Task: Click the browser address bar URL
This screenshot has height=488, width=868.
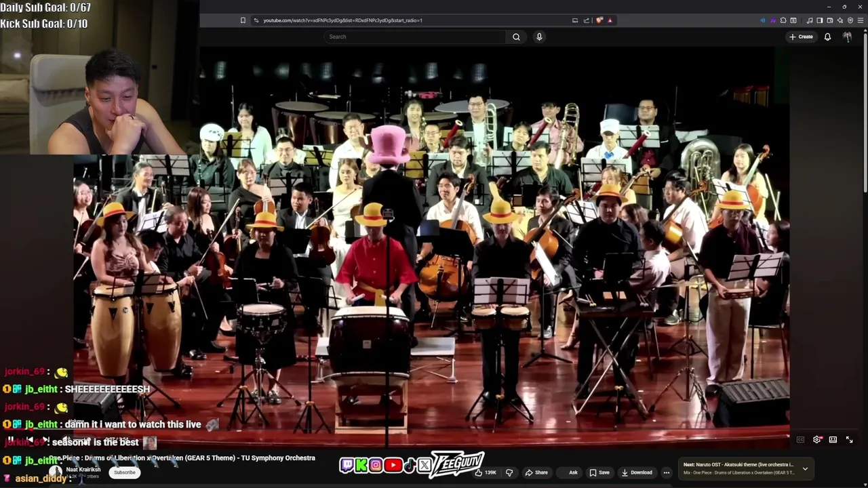Action: click(x=342, y=20)
